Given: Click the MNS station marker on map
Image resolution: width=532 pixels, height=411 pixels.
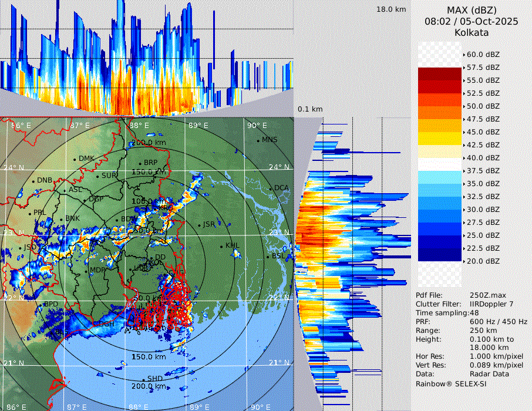Looking at the screenshot, I should click(x=258, y=140).
